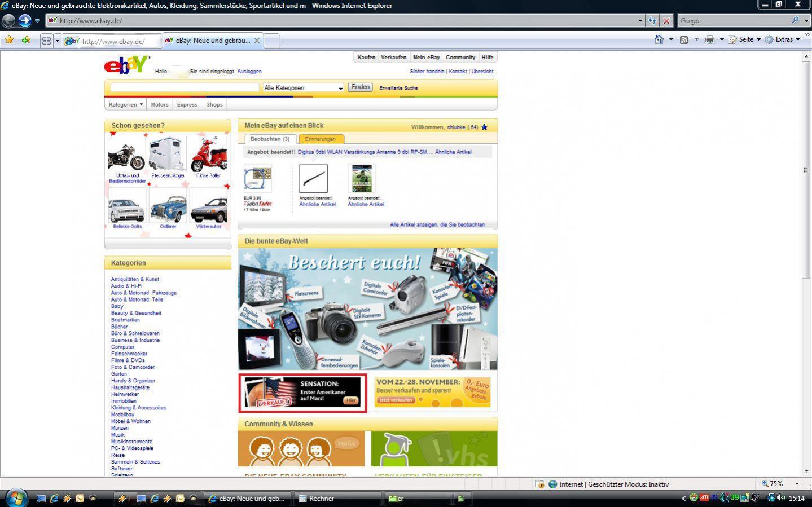
Task: Open the Kaufen tab on eBay
Action: [x=366, y=58]
